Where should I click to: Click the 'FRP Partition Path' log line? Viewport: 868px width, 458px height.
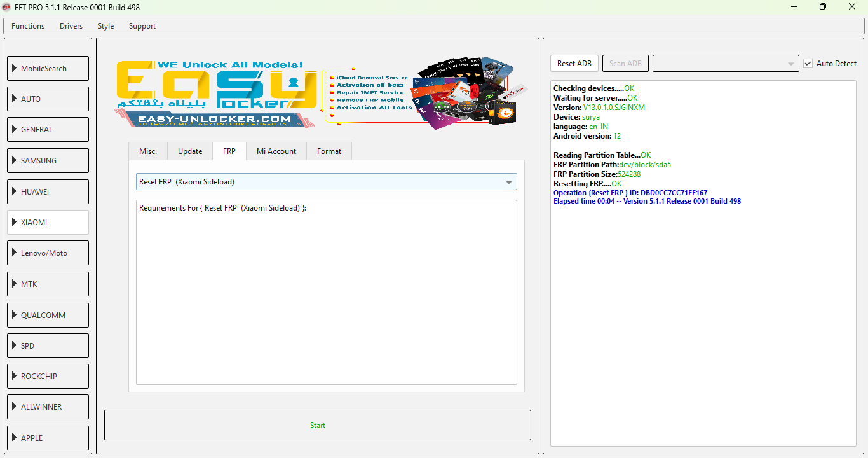tap(613, 165)
